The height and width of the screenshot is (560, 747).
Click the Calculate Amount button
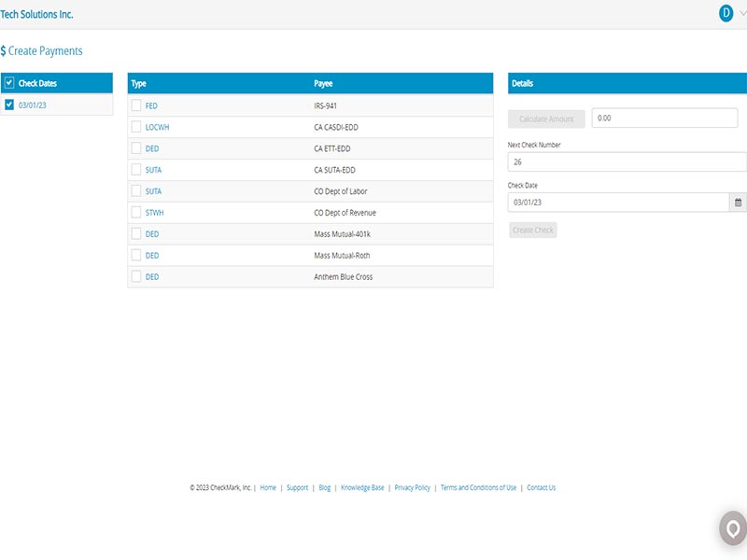546,119
